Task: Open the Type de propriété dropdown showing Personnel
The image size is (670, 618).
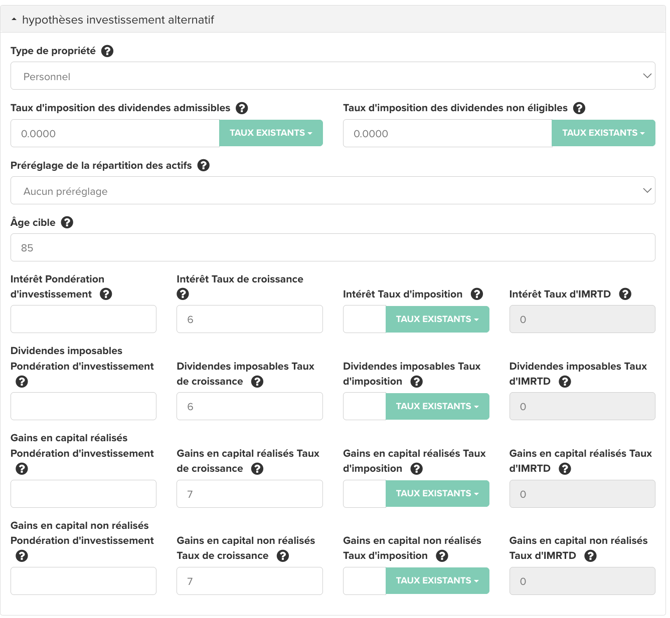Action: pyautogui.click(x=333, y=76)
